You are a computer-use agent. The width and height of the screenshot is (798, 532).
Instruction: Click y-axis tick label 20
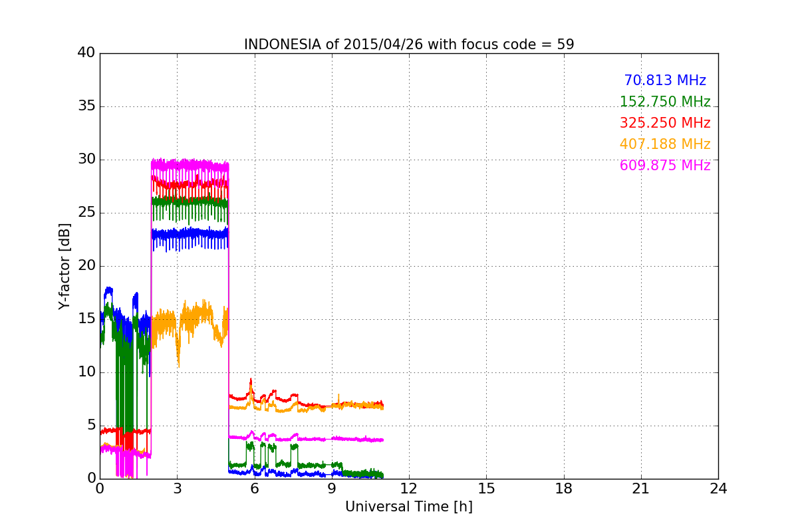click(86, 266)
